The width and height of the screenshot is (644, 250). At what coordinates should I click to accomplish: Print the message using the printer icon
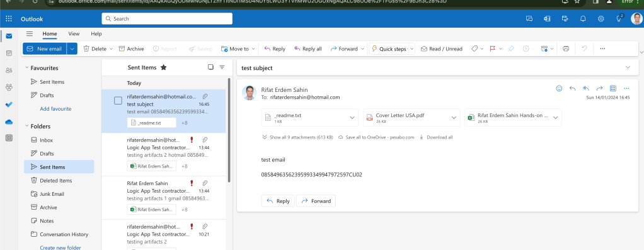(x=566, y=48)
